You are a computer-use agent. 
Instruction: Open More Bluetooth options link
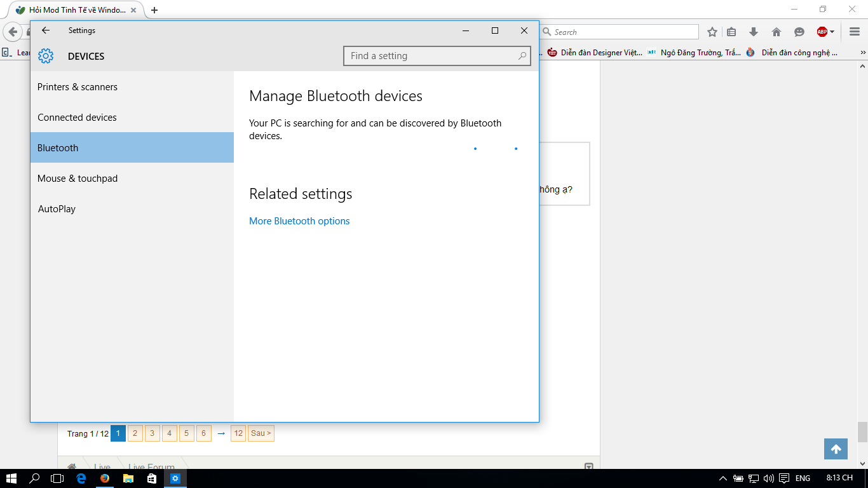tap(299, 221)
